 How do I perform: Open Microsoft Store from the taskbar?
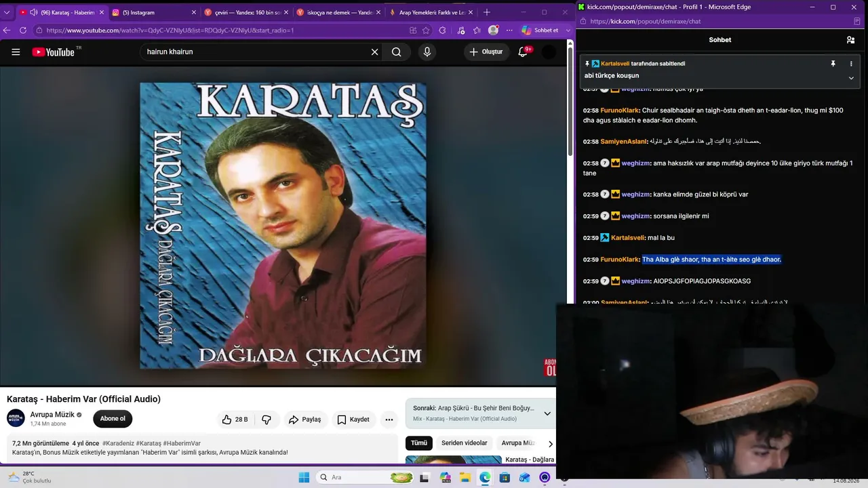tap(505, 477)
